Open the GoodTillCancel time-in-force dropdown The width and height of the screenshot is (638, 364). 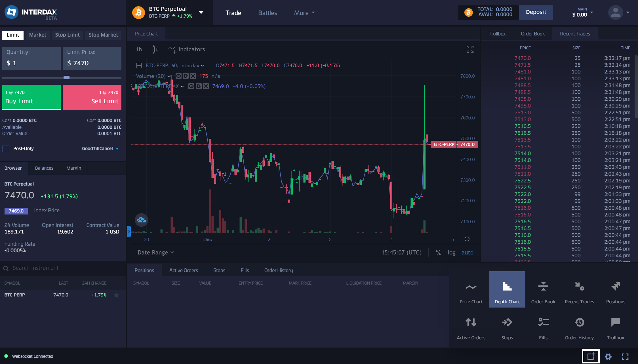pyautogui.click(x=100, y=148)
